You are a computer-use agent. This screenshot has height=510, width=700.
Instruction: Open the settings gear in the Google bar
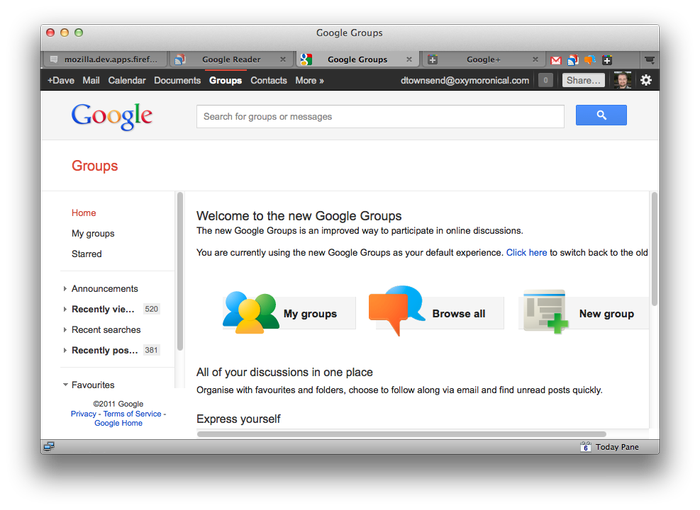coord(646,80)
